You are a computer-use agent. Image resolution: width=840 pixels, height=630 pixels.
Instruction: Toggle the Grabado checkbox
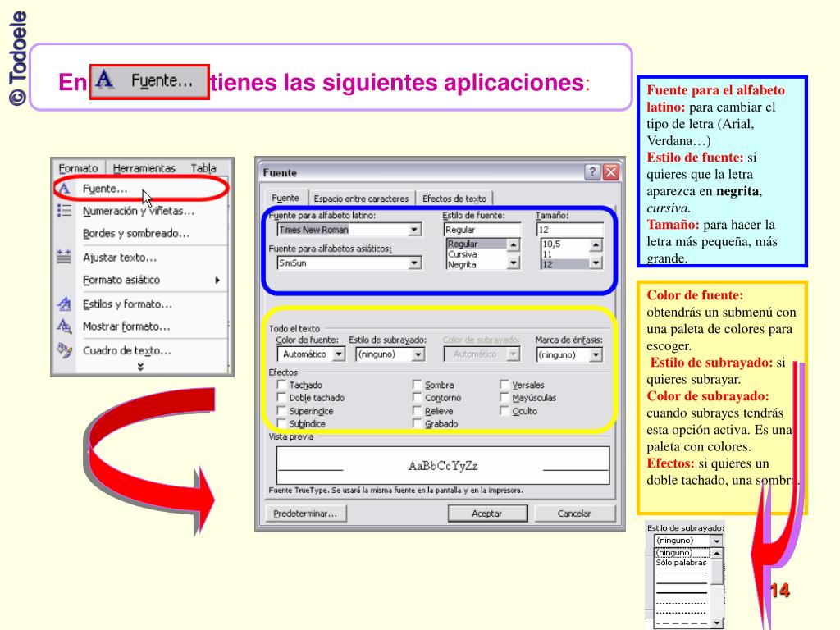coord(417,423)
